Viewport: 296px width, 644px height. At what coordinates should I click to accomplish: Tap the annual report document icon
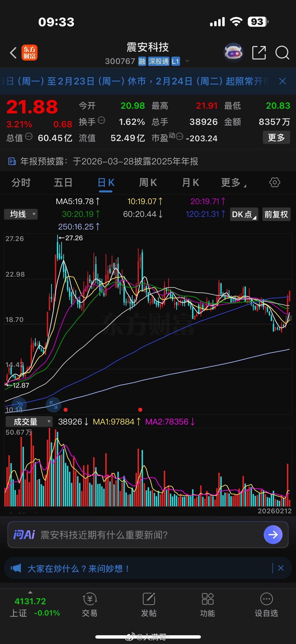click(x=12, y=161)
